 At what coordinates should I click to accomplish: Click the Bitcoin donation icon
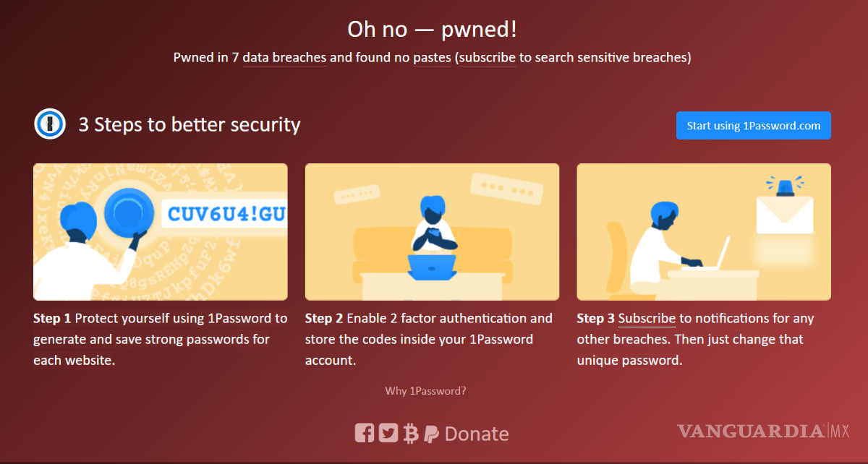pos(410,432)
